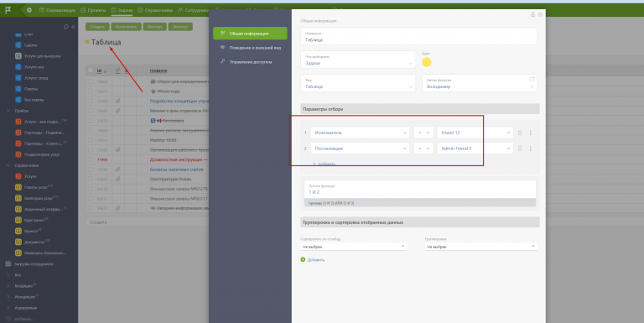Open the Что выбираем dropdown showing Задачи
The image size is (644, 323).
tap(358, 60)
